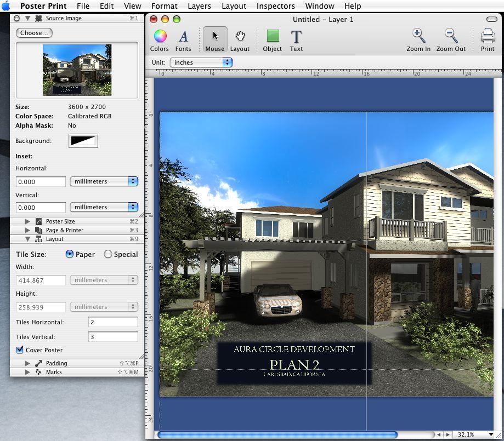Open the Apple menu

6,6
